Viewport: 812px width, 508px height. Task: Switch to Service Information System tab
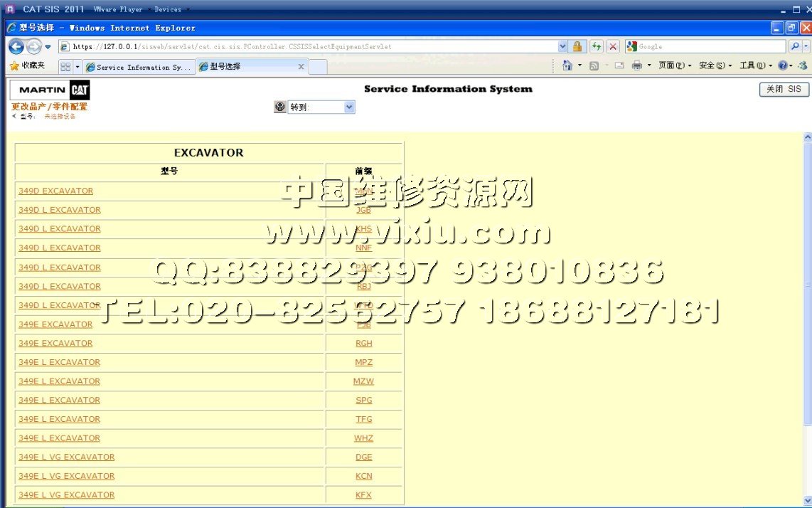coord(139,67)
